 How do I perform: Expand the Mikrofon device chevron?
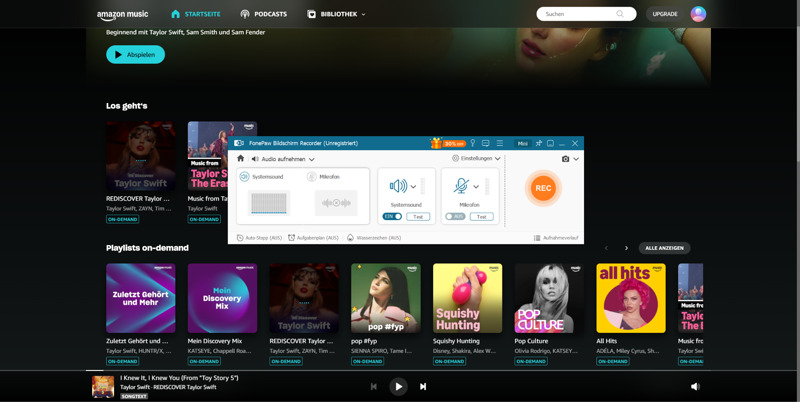(476, 187)
